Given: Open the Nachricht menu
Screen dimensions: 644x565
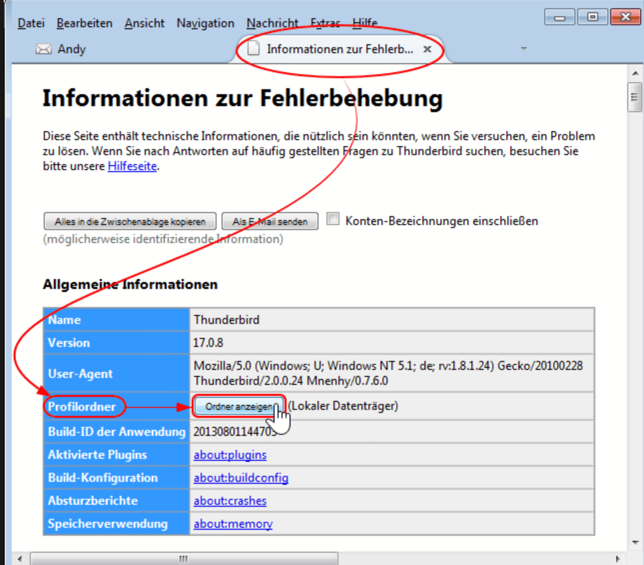Looking at the screenshot, I should tap(272, 23).
